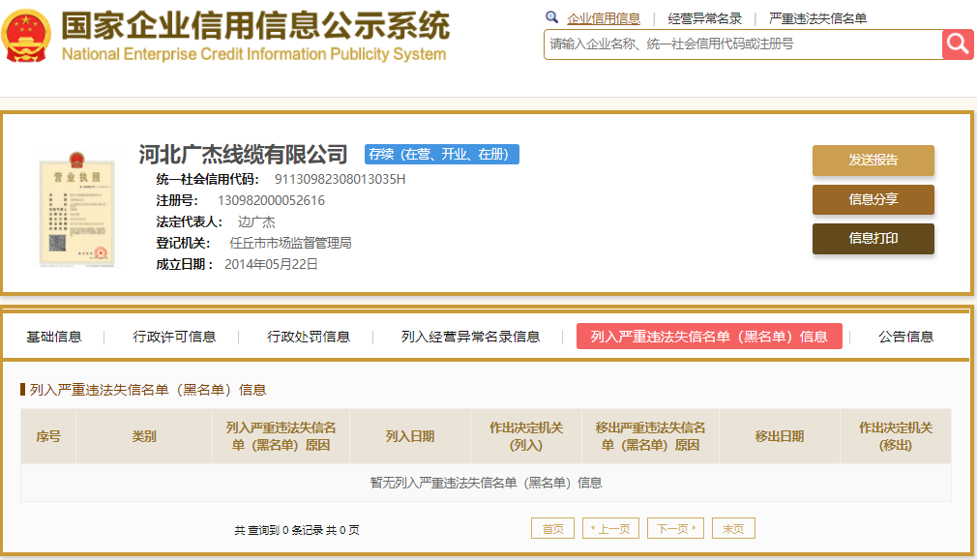Click legal representative name 边广杰
977x560 pixels.
(x=256, y=221)
